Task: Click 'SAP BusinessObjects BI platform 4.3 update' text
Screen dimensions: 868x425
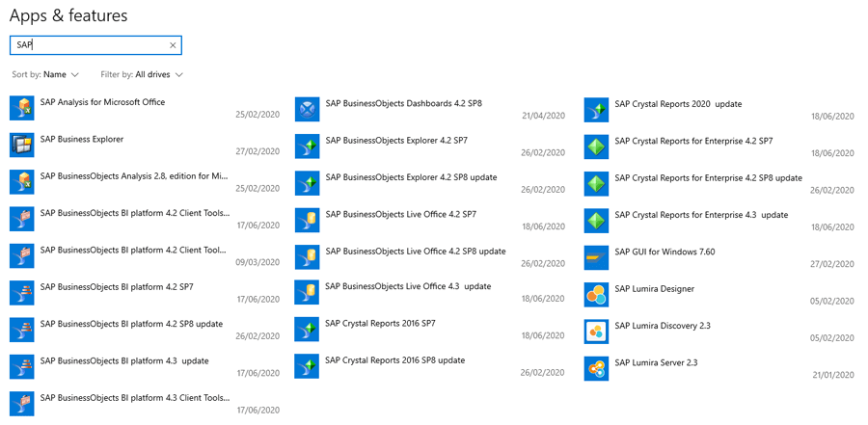Action: pos(124,360)
